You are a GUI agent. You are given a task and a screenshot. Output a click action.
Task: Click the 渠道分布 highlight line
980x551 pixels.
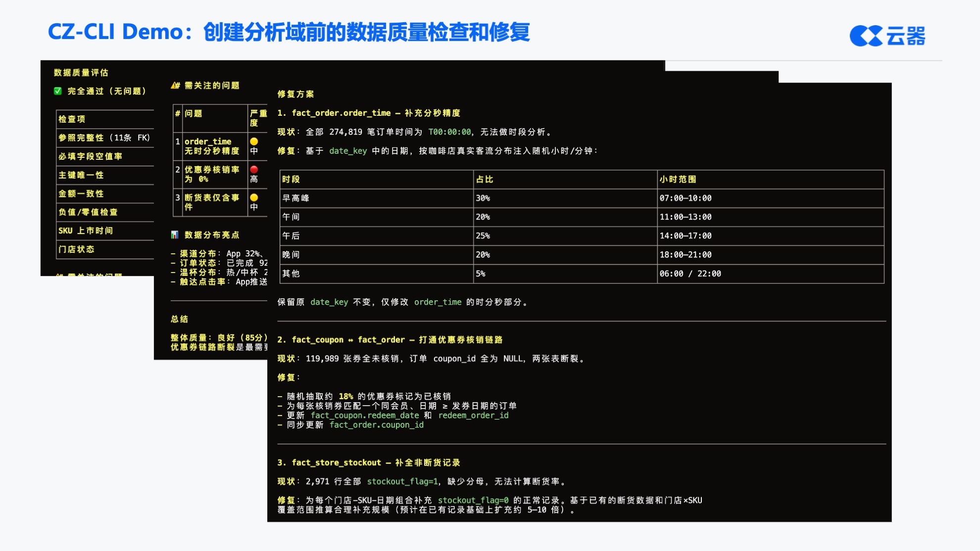(219, 254)
